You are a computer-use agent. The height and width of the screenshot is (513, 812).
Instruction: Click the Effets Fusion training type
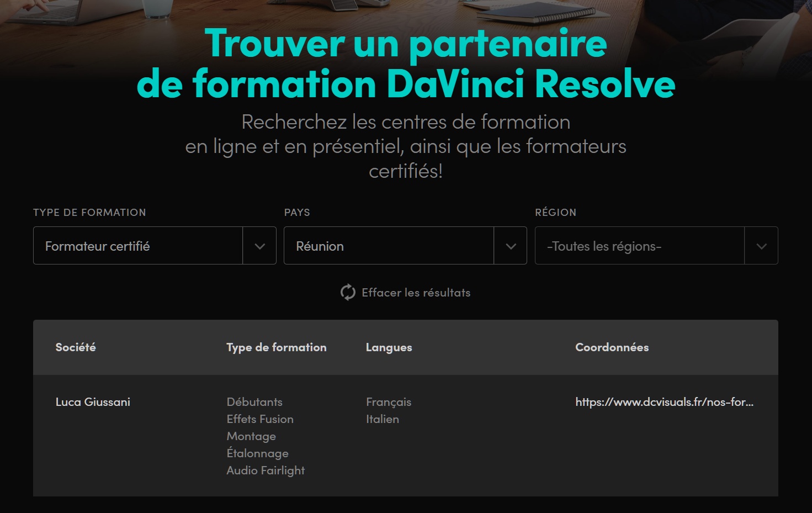click(x=260, y=419)
